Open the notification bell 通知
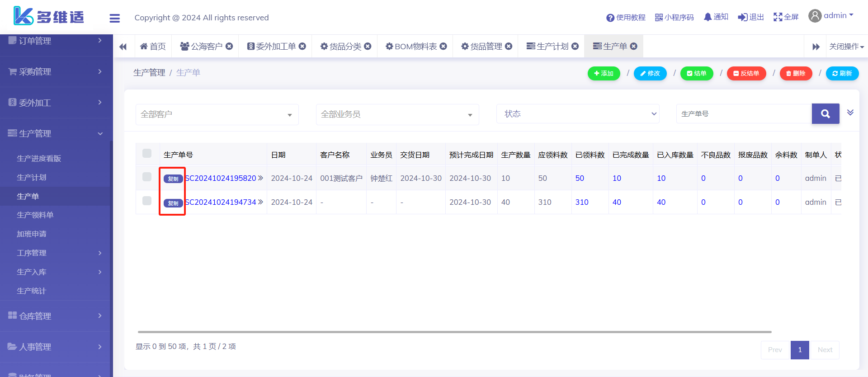The width and height of the screenshot is (868, 377). [x=708, y=17]
